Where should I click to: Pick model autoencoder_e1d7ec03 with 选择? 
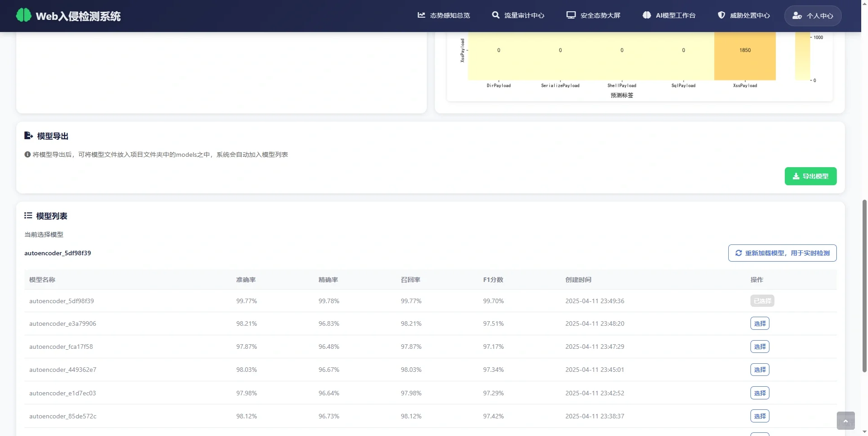coord(760,393)
